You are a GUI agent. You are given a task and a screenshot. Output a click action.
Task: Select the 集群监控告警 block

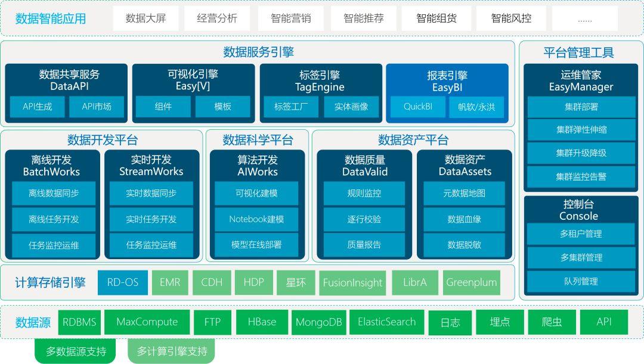point(581,177)
